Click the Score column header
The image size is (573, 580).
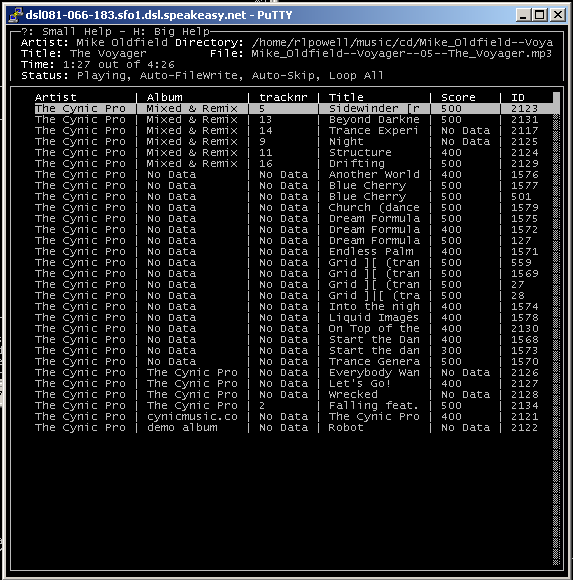458,98
